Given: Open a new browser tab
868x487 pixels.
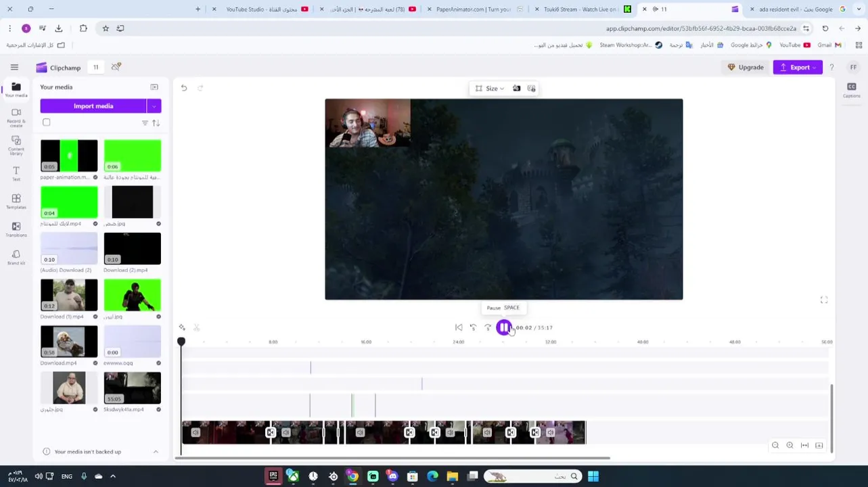Looking at the screenshot, I should pyautogui.click(x=198, y=9).
